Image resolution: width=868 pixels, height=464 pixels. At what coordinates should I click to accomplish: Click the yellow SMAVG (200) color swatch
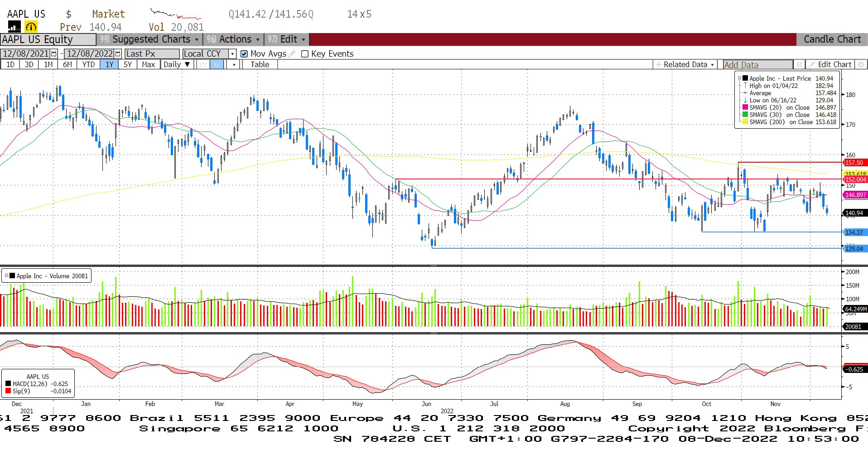pyautogui.click(x=745, y=122)
